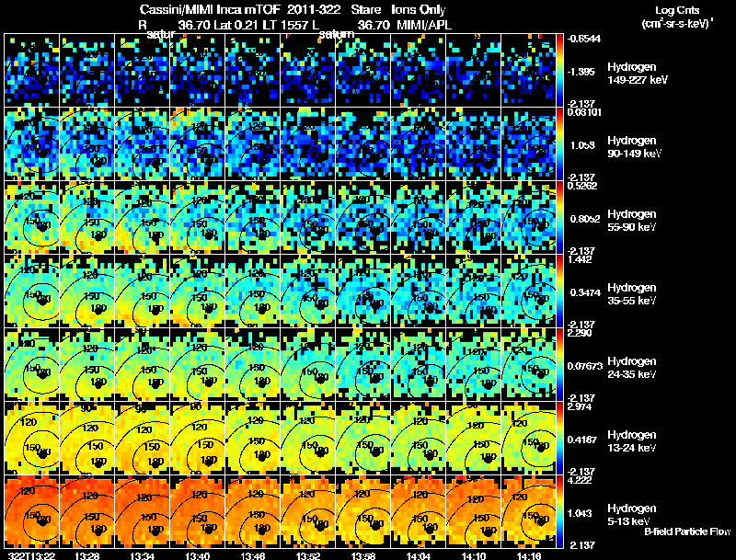The width and height of the screenshot is (736, 560).
Task: Click the color bar for Hydrogen 24-35 keV
Action: [559, 365]
